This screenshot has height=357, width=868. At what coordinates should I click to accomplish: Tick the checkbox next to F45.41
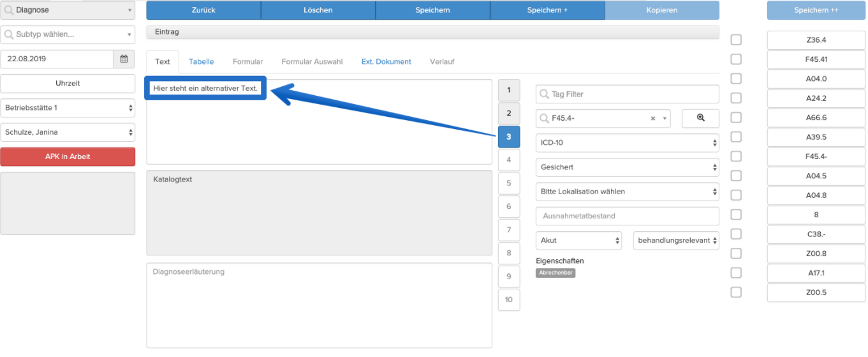[x=736, y=59]
